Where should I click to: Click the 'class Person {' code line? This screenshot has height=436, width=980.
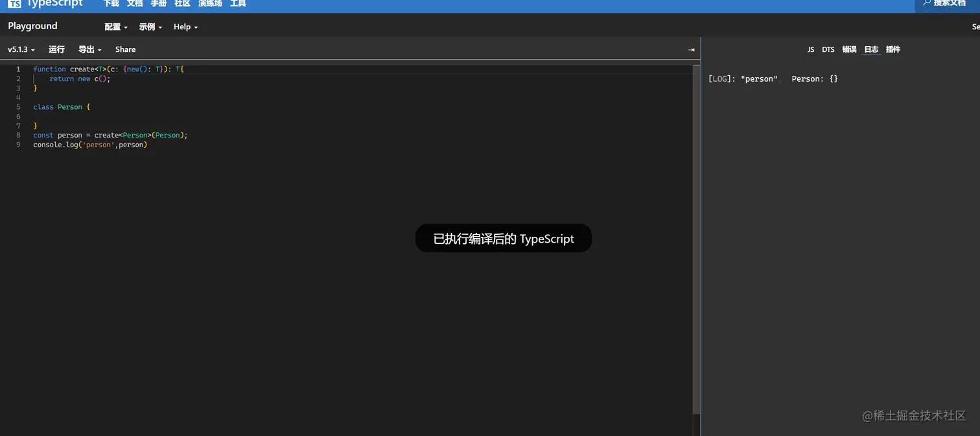[62, 107]
